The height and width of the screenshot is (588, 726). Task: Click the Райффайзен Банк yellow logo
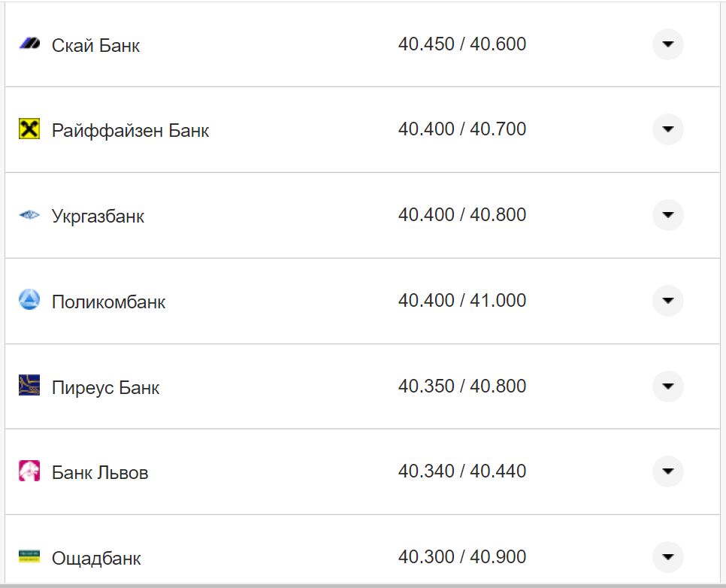pos(29,129)
